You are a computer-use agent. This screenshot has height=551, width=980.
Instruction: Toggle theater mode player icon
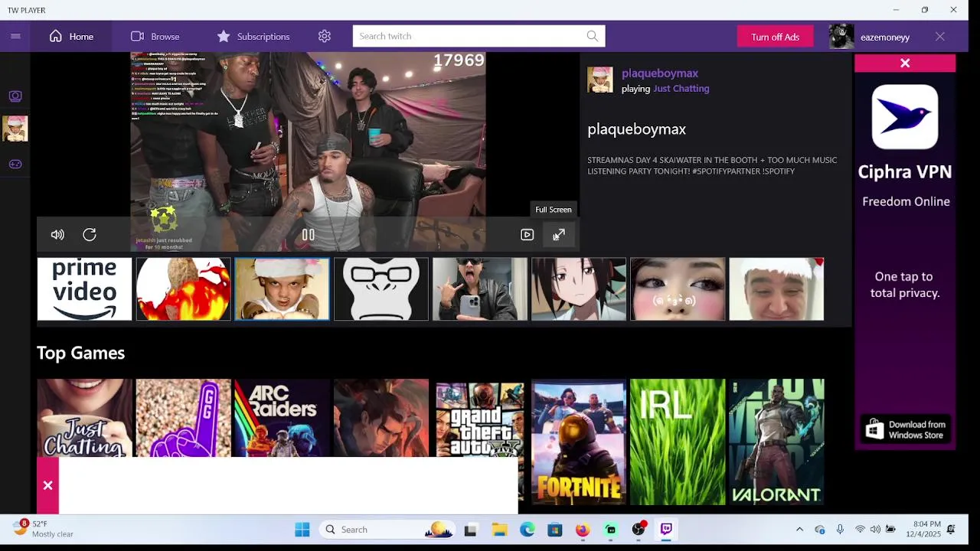(x=527, y=235)
